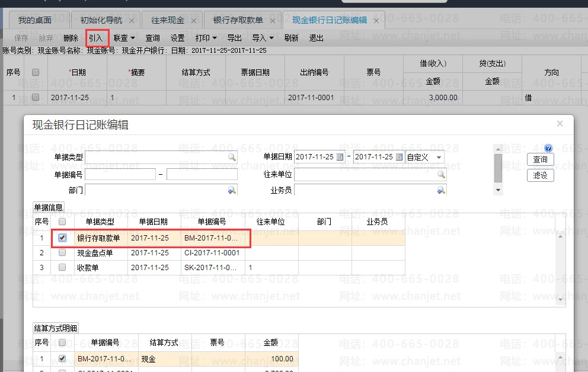The image size is (588, 372).
Task: Switch to the 往来现金 tab
Action: [x=167, y=20]
